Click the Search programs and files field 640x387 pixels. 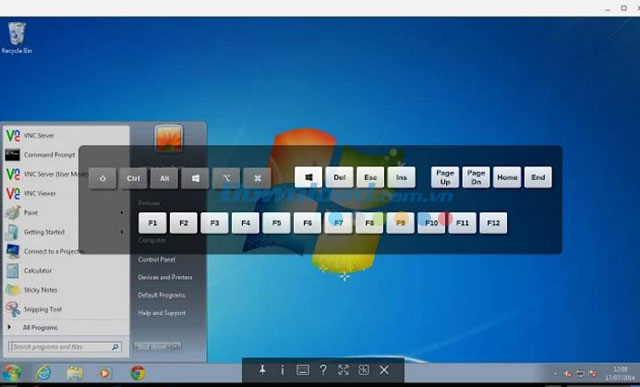click(x=64, y=347)
